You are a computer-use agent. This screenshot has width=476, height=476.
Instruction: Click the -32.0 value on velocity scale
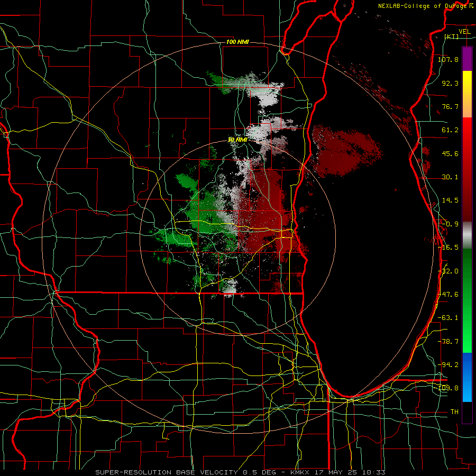click(448, 271)
